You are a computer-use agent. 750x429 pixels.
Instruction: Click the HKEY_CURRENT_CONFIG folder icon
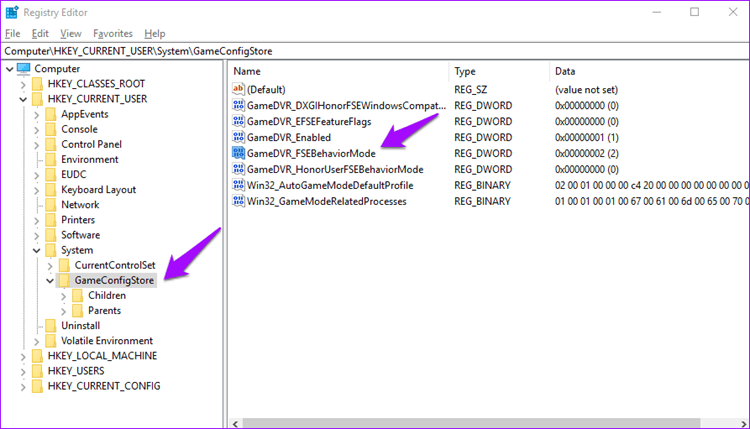pyautogui.click(x=37, y=386)
